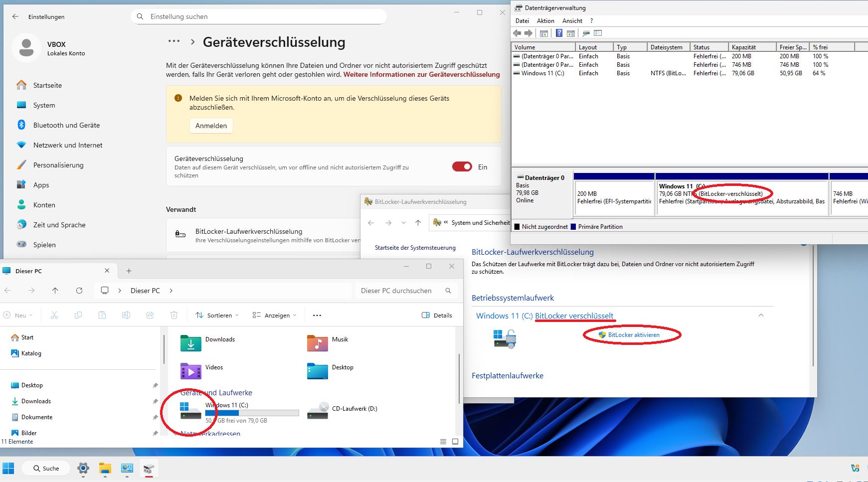The height and width of the screenshot is (482, 868).
Task: Open Apps settings category
Action: click(x=41, y=185)
